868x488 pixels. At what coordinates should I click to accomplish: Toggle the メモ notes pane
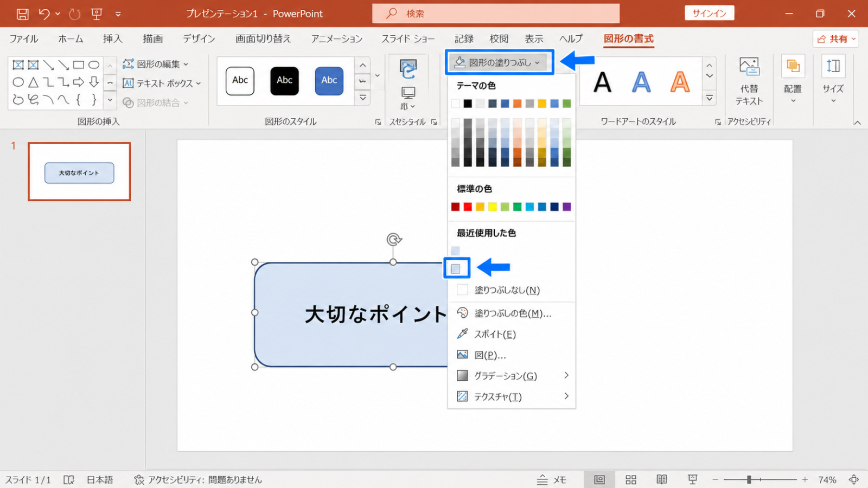coord(552,480)
